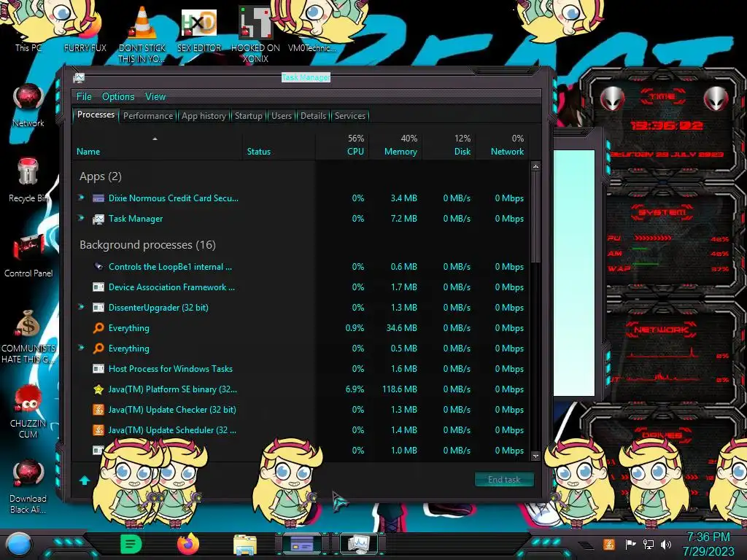Switch to the Performance tab

pos(148,116)
